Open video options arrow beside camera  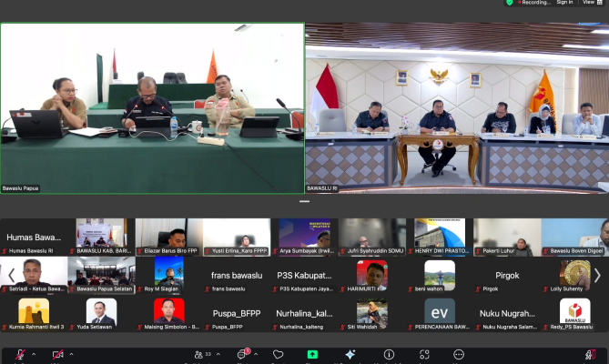(x=72, y=355)
